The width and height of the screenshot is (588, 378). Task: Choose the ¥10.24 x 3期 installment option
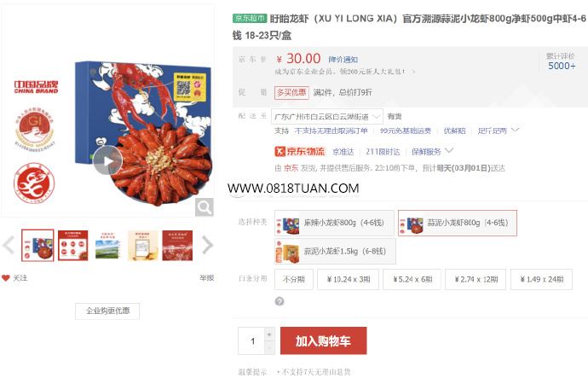tap(348, 279)
